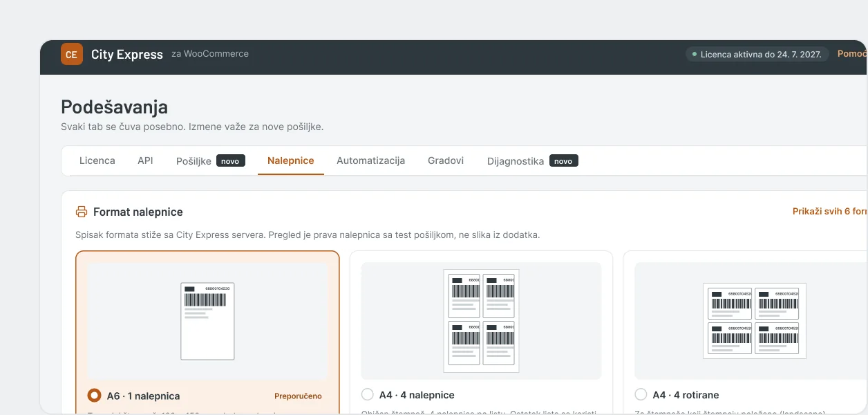Image resolution: width=868 pixels, height=415 pixels.
Task: Click the A4 four labels preview thumbnail
Action: [x=481, y=321]
